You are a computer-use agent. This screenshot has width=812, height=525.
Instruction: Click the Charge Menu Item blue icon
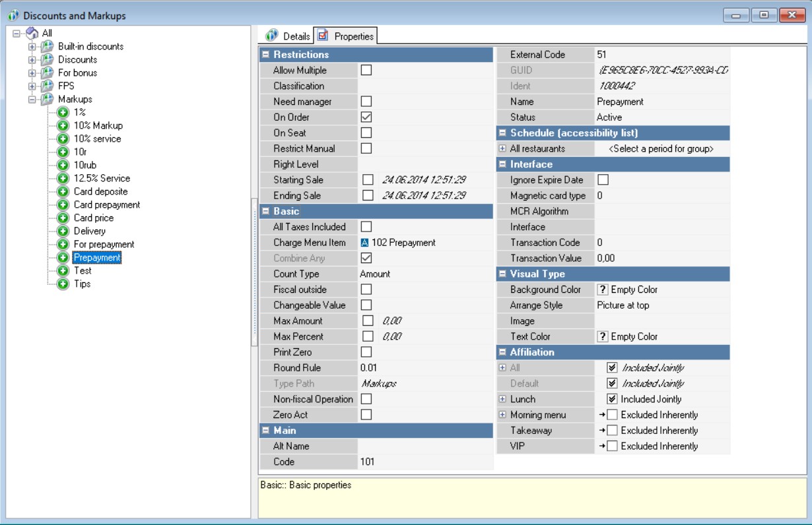pos(365,243)
